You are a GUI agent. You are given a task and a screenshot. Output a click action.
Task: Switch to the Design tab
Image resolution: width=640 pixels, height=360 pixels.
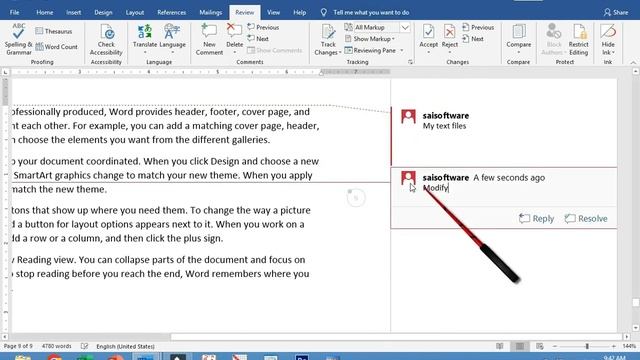pyautogui.click(x=103, y=12)
